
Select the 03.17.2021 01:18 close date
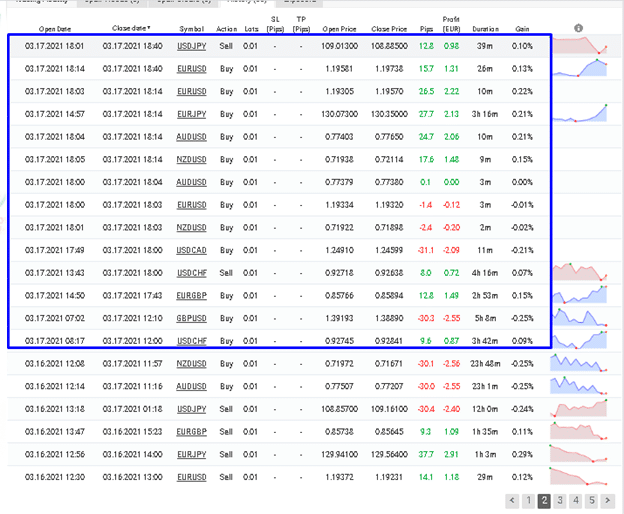click(133, 409)
